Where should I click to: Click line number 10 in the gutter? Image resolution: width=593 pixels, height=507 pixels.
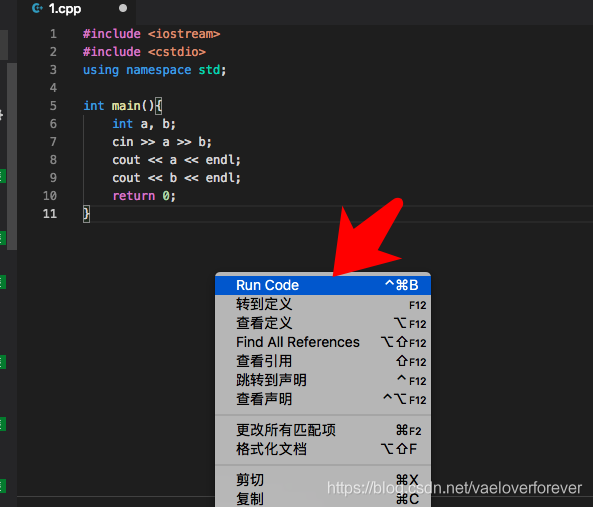[x=50, y=196]
